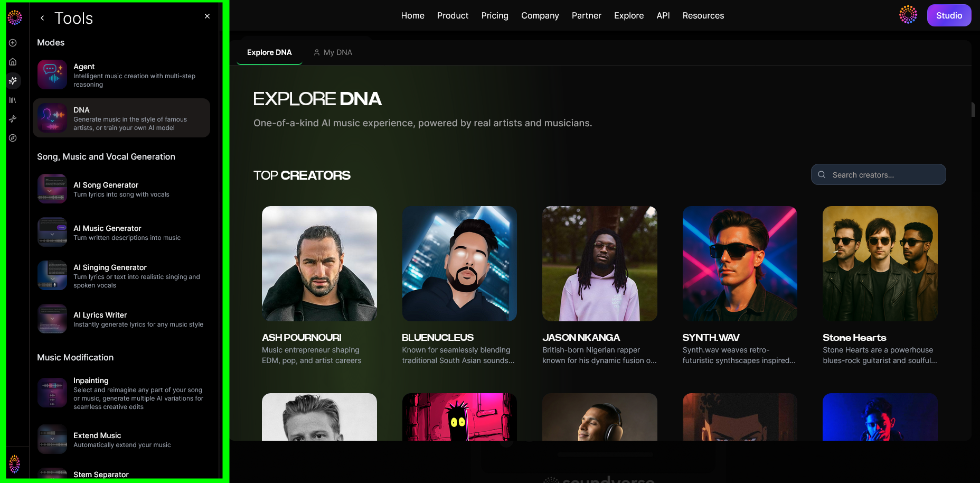Open the Product menu item

(453, 16)
